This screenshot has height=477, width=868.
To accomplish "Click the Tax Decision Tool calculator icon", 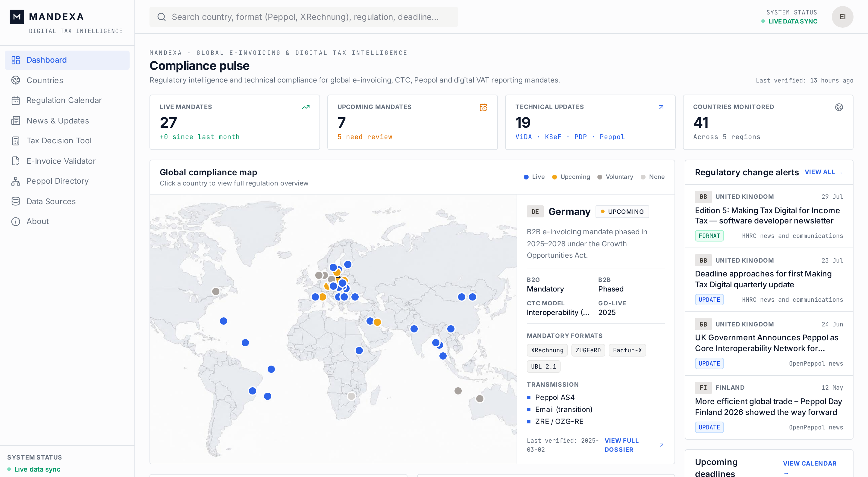I will click(x=15, y=141).
